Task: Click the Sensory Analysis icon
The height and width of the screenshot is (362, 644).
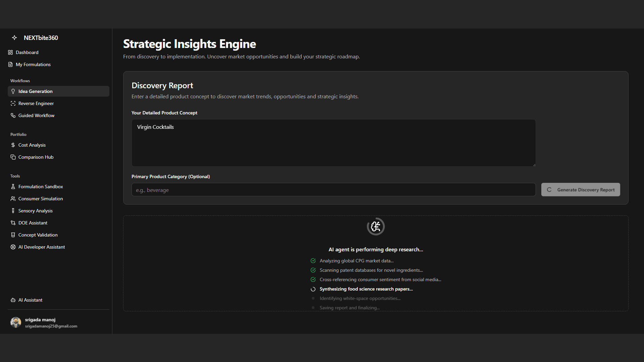Action: 13,211
